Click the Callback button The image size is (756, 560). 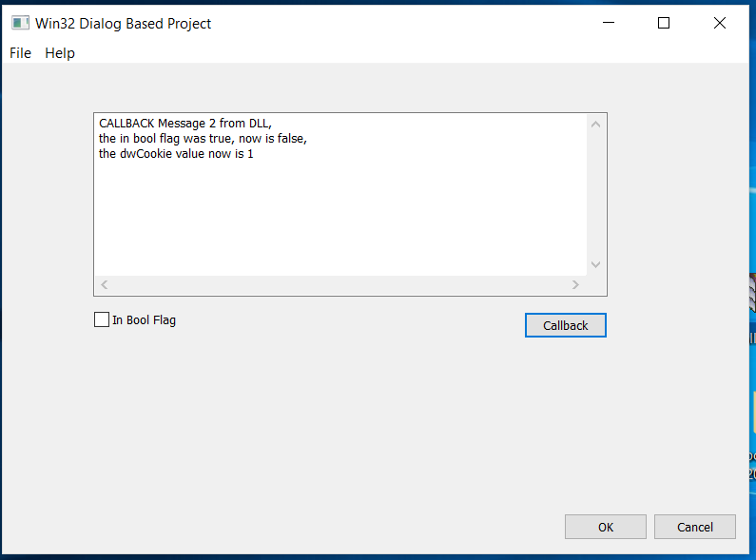coord(566,325)
